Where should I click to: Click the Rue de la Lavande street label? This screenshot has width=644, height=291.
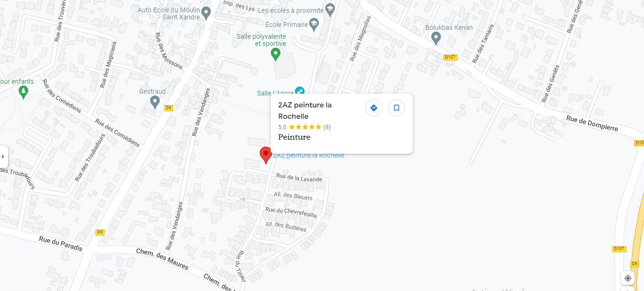coord(299,177)
